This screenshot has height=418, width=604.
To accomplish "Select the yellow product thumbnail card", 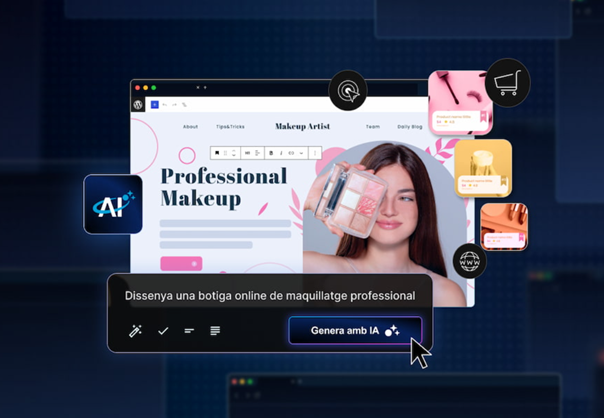I will pyautogui.click(x=483, y=168).
